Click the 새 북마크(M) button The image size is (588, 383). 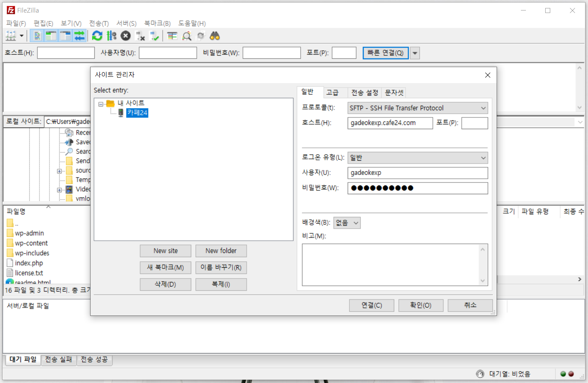click(166, 268)
